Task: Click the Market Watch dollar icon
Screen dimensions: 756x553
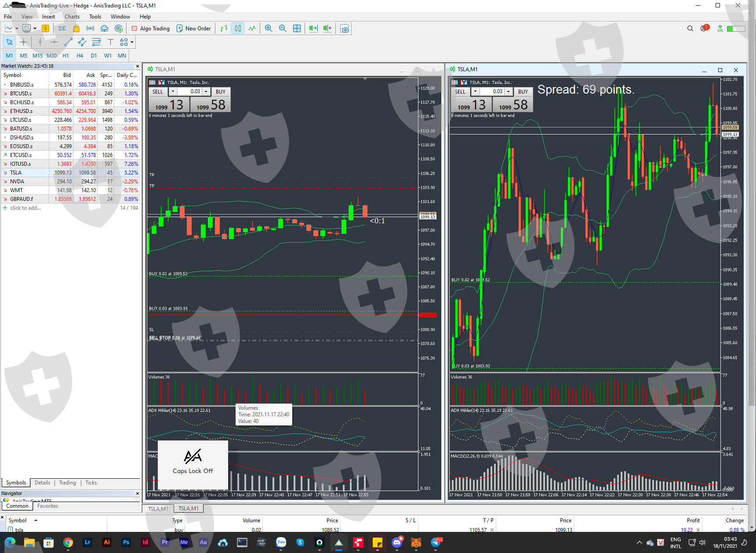Action: (45, 29)
